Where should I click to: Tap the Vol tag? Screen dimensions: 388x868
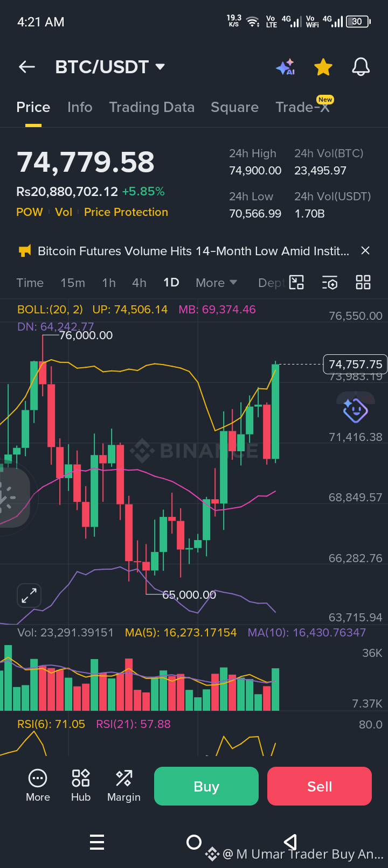(x=64, y=212)
